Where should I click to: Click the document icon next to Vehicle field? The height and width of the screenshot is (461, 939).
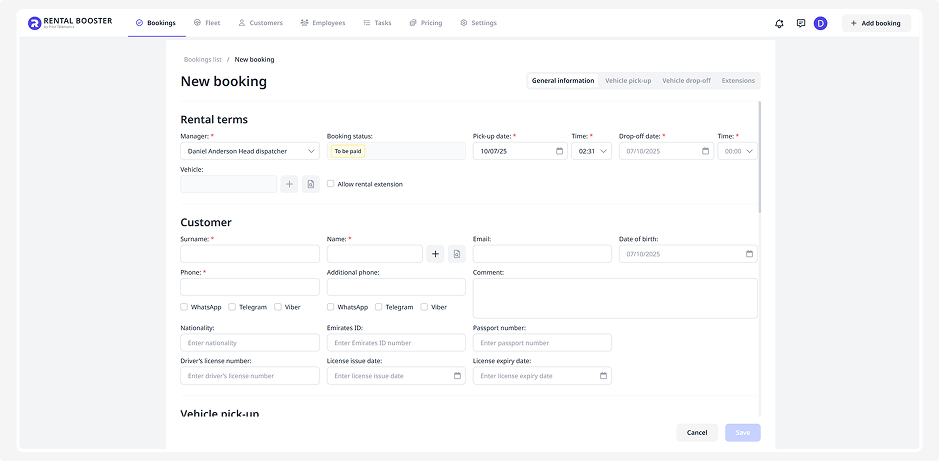click(311, 184)
